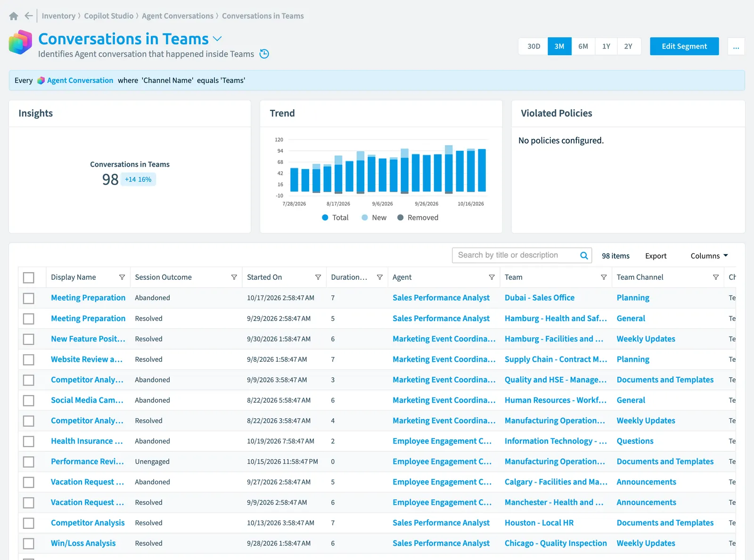The image size is (754, 560).
Task: Click the back arrow icon
Action: [x=29, y=16]
